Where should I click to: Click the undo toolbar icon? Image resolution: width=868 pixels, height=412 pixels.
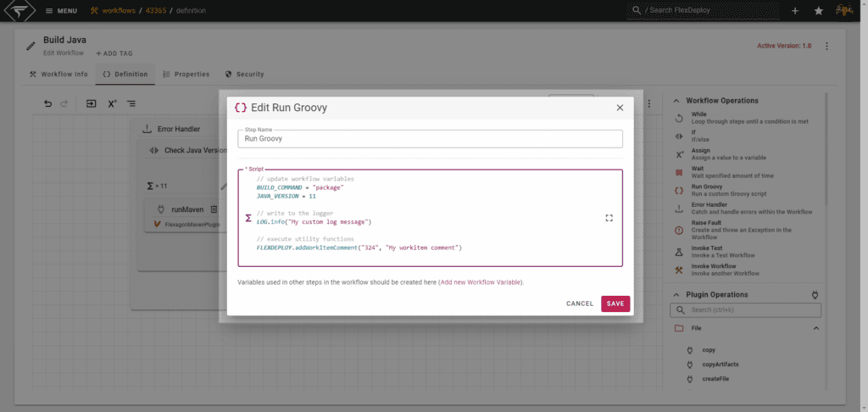(48, 103)
